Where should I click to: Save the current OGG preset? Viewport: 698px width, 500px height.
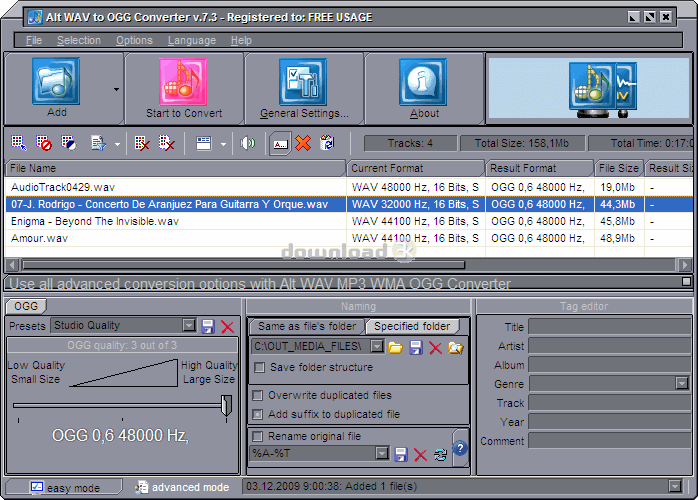tap(208, 326)
